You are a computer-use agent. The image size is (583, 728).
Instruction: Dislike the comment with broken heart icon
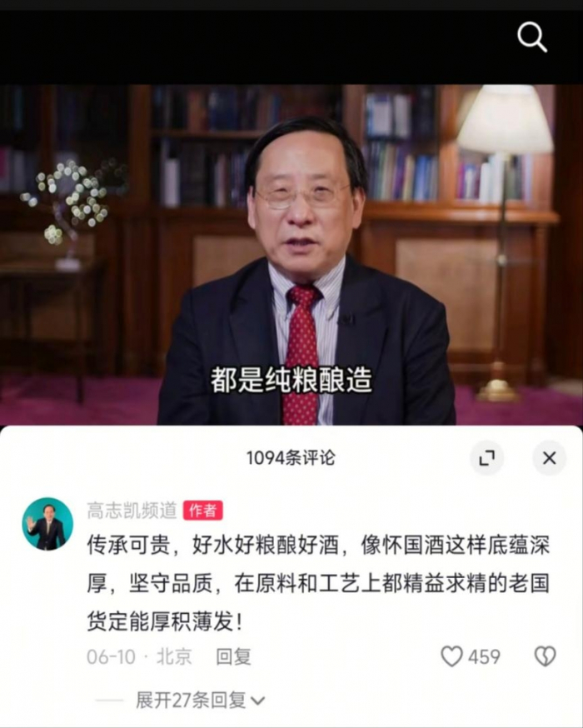tap(545, 656)
